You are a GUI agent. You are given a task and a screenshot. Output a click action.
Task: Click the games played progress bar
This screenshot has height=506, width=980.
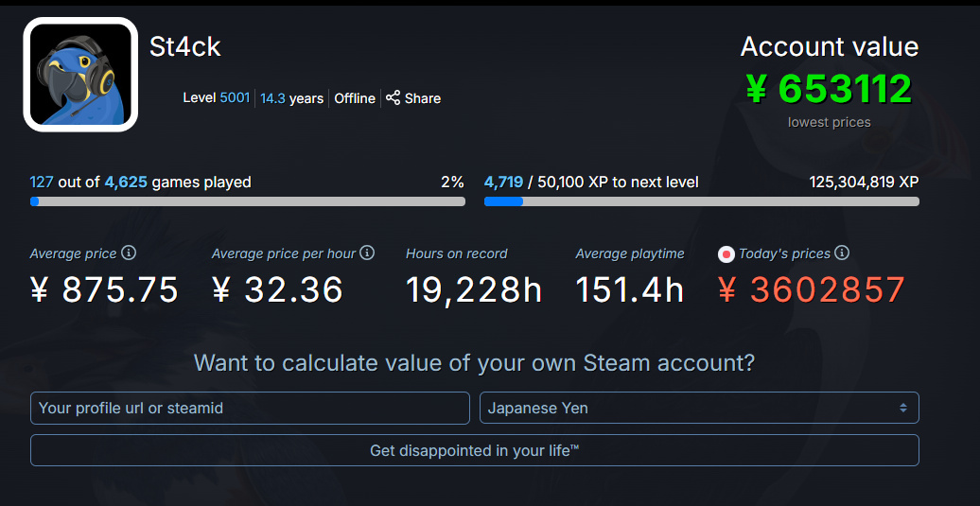(247, 201)
